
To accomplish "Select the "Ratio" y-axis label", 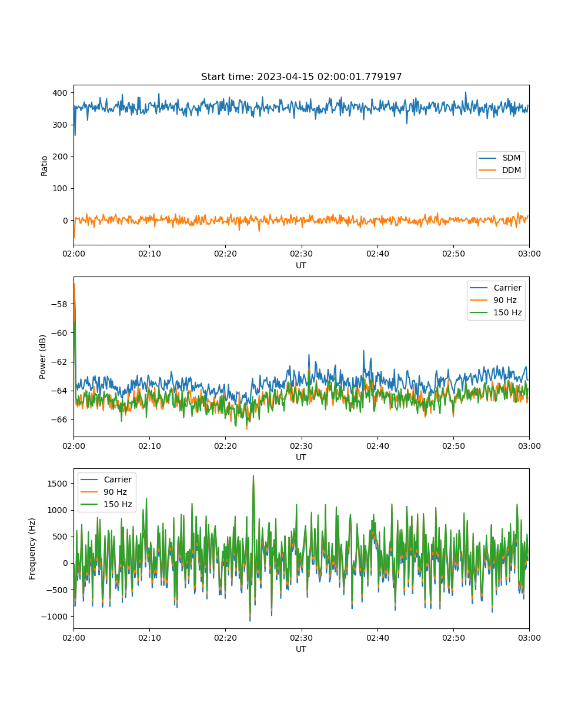I will pyautogui.click(x=45, y=165).
